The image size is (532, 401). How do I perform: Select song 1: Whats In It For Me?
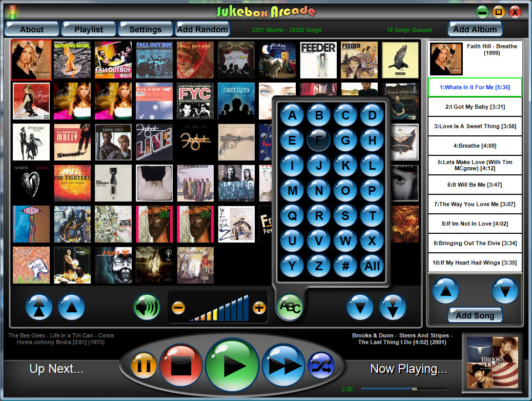click(x=475, y=87)
